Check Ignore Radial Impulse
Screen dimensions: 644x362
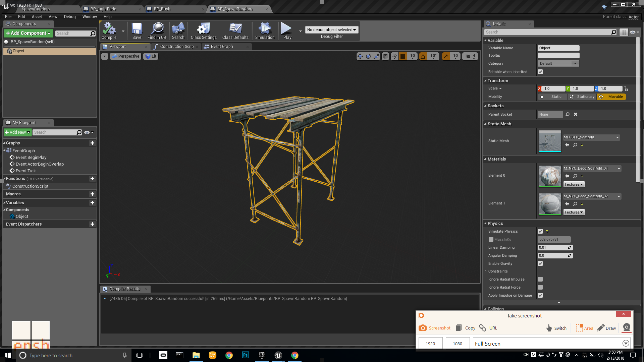point(540,279)
